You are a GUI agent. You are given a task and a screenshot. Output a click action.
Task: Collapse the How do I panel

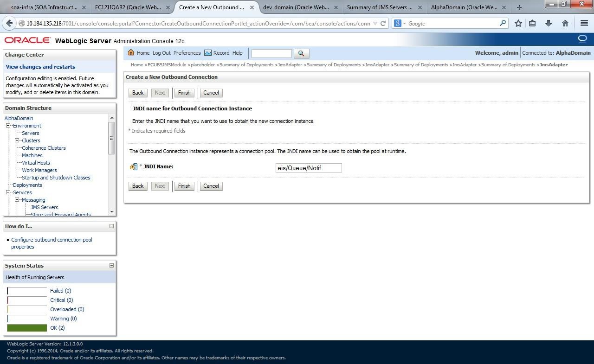(x=111, y=226)
